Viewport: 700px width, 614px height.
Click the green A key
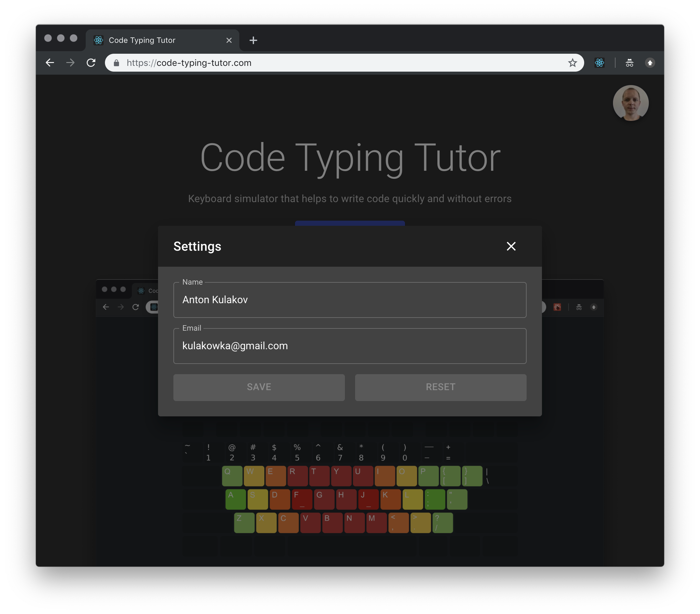235,499
